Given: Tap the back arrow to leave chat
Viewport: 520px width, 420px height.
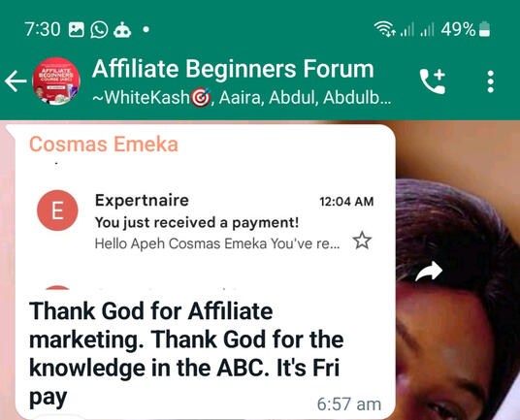Looking at the screenshot, I should (16, 81).
